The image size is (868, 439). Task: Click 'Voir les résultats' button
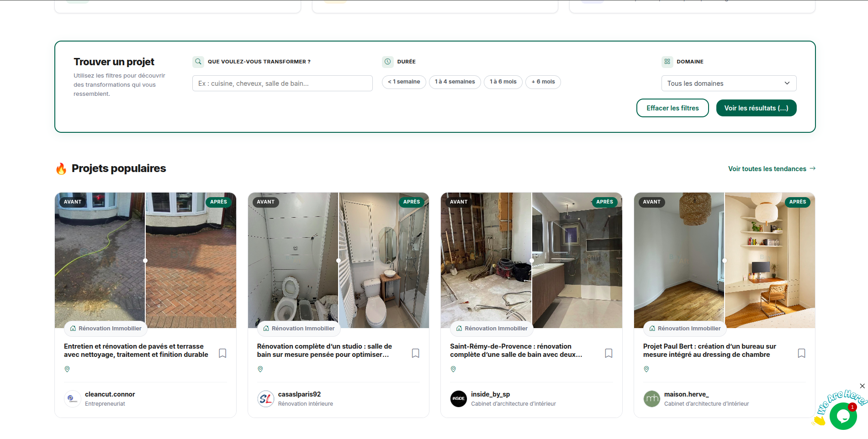click(756, 108)
